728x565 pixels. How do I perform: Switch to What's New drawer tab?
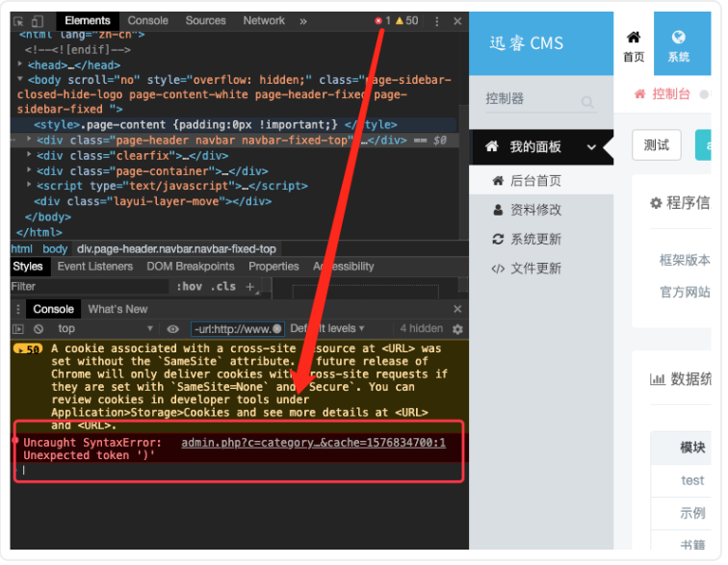(x=118, y=311)
